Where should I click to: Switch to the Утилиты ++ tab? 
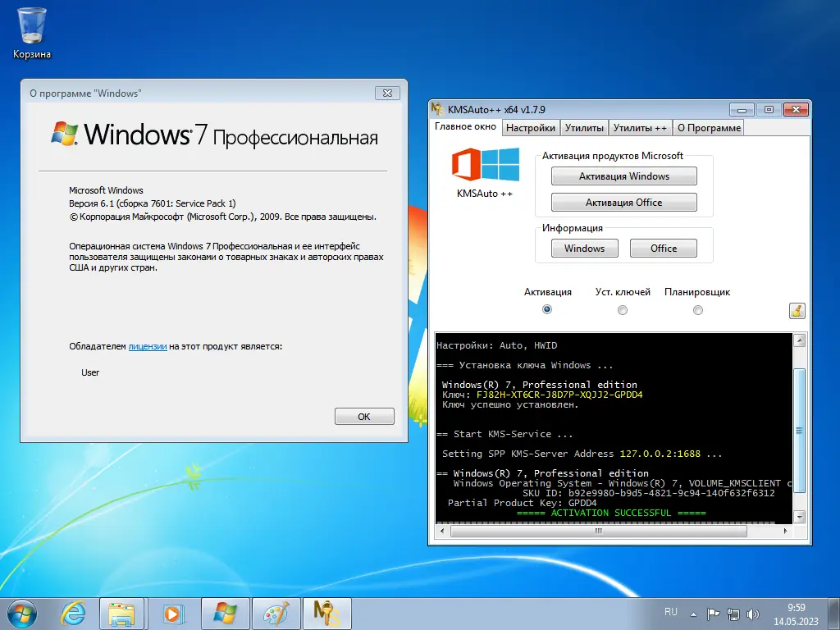[640, 127]
